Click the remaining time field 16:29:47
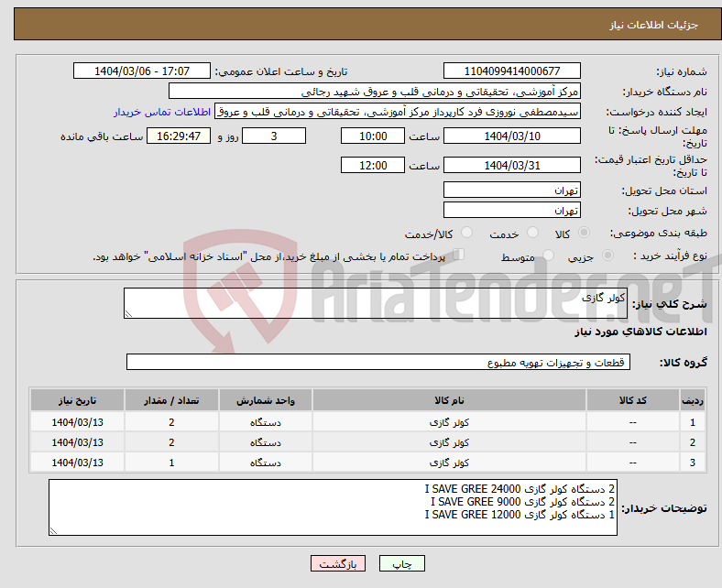The image size is (722, 588). click(x=179, y=136)
